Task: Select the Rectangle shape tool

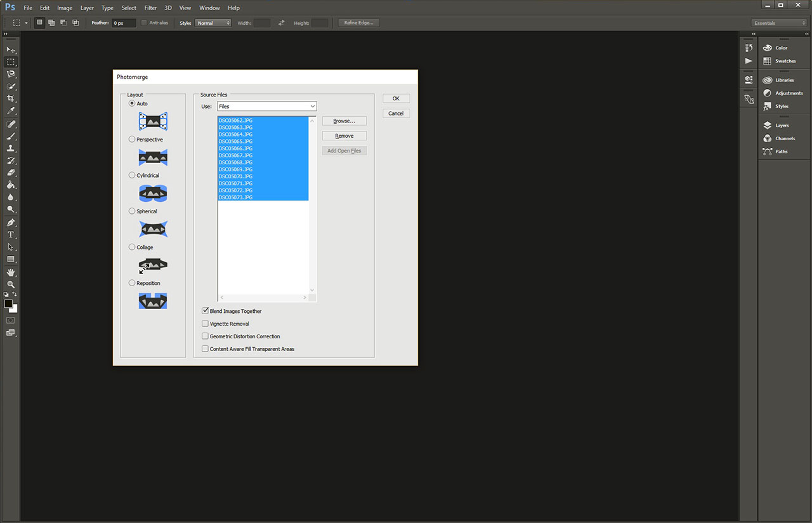Action: click(x=11, y=260)
